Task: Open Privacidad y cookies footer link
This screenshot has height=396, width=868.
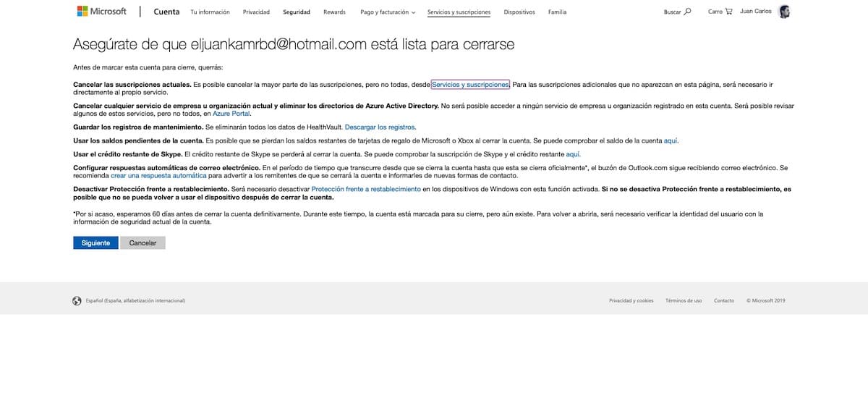Action: point(631,300)
